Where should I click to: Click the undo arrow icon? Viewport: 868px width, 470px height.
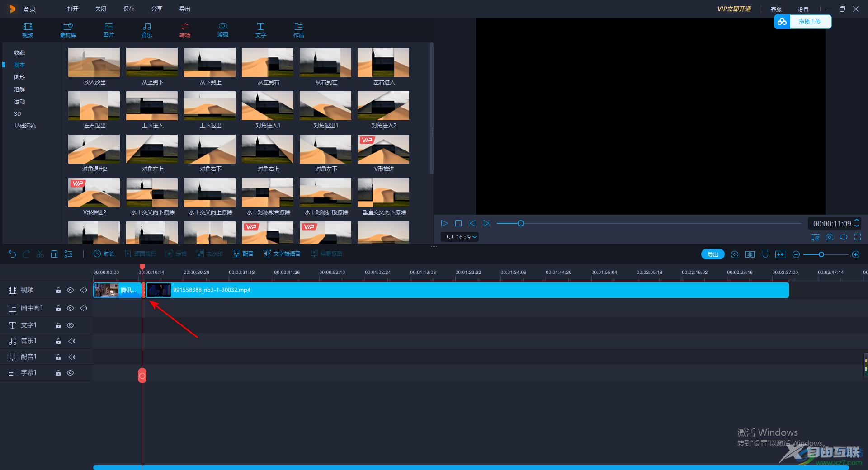click(x=12, y=254)
